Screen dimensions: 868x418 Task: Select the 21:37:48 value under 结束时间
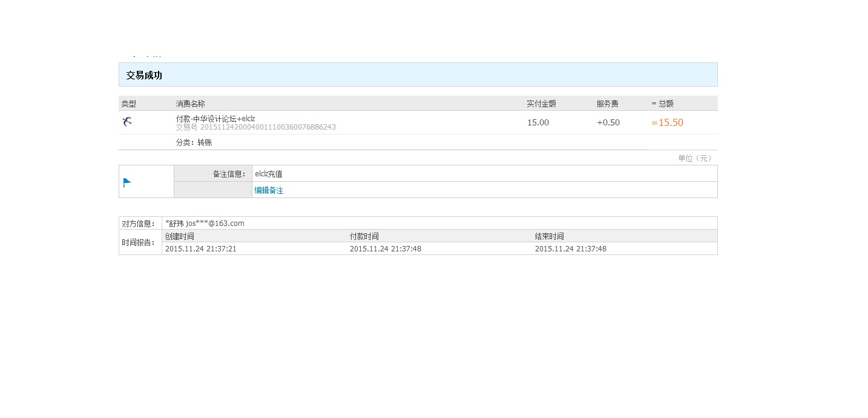pos(591,249)
